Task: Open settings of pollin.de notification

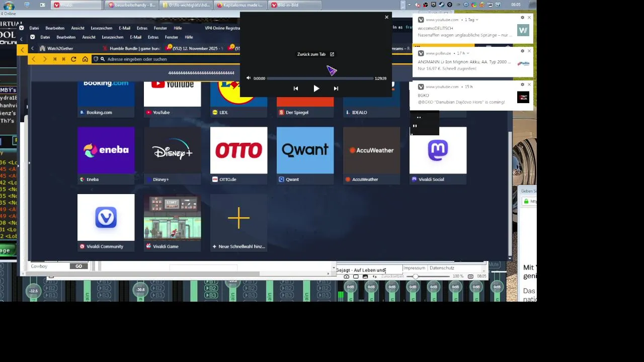Action: 522,51
